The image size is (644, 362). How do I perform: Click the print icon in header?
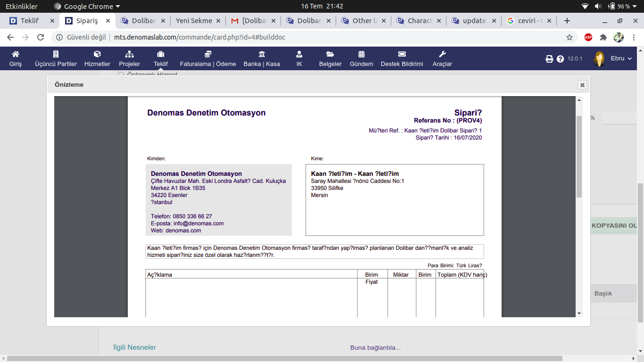[x=549, y=59]
